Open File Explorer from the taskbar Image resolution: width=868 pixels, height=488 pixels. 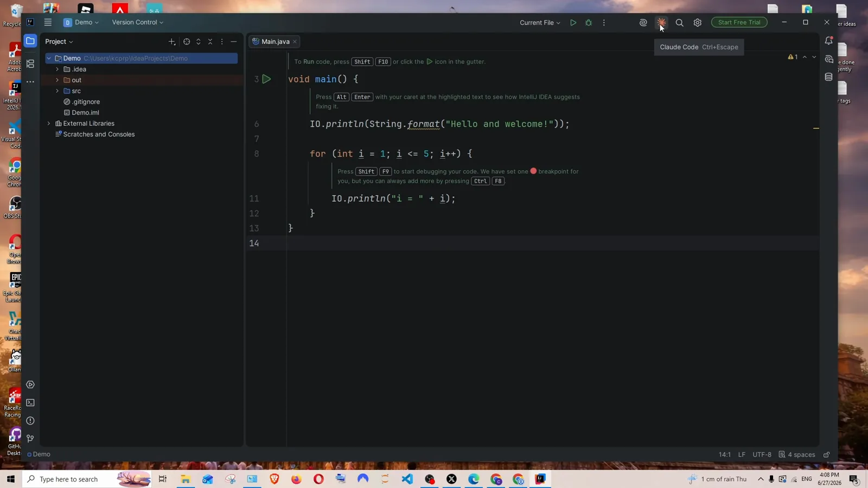pos(186,479)
